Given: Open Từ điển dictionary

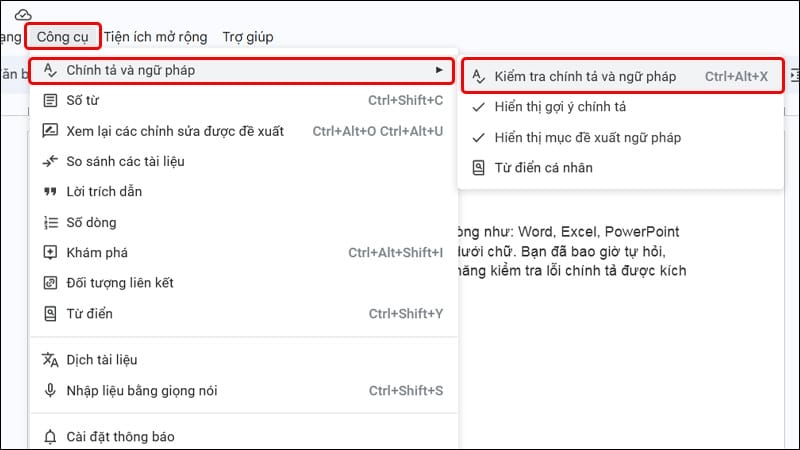Looking at the screenshot, I should tap(243, 314).
